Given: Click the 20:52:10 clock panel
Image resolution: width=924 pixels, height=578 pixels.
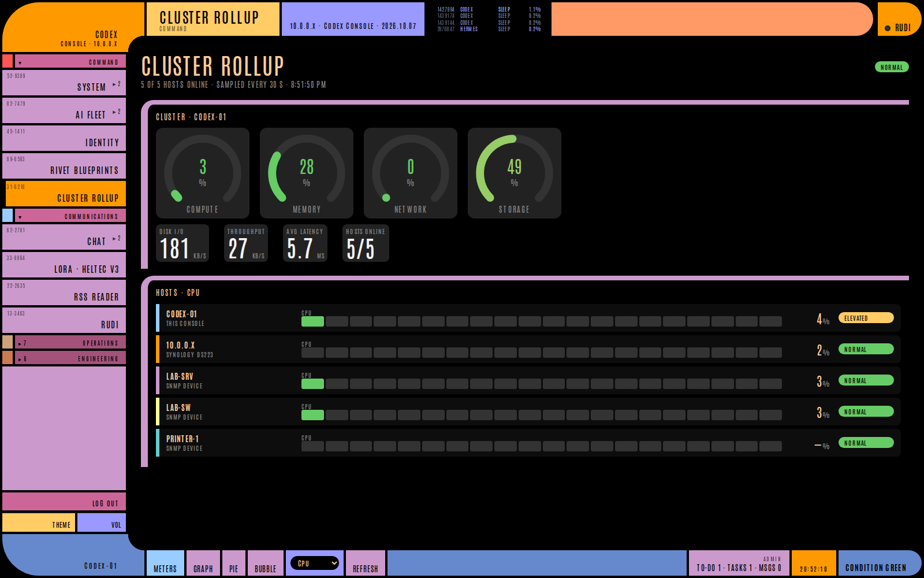Looking at the screenshot, I should pyautogui.click(x=814, y=563).
